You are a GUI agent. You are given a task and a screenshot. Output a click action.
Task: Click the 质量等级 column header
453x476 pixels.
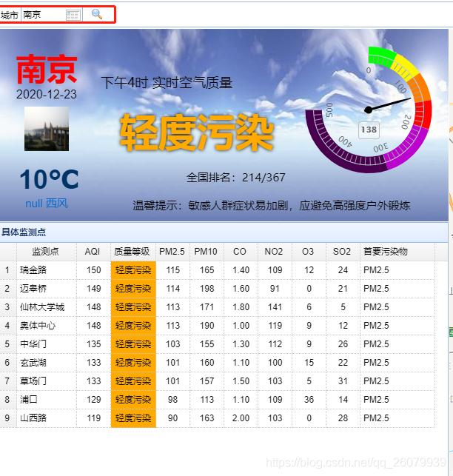point(132,252)
